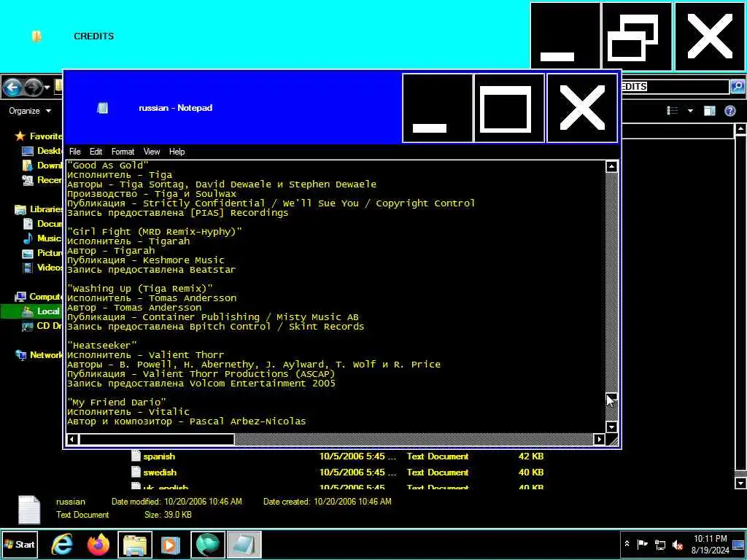Click the Explorer search input field
This screenshot has width=747, height=560.
tap(675, 86)
